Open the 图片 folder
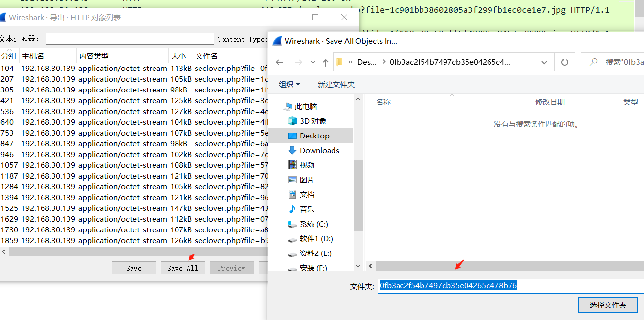 307,180
